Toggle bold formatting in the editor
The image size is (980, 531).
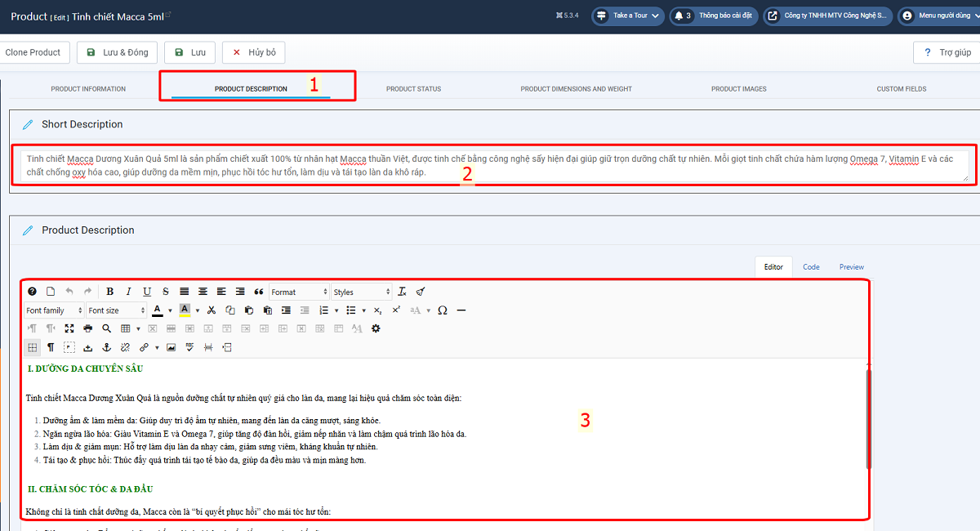tap(109, 292)
